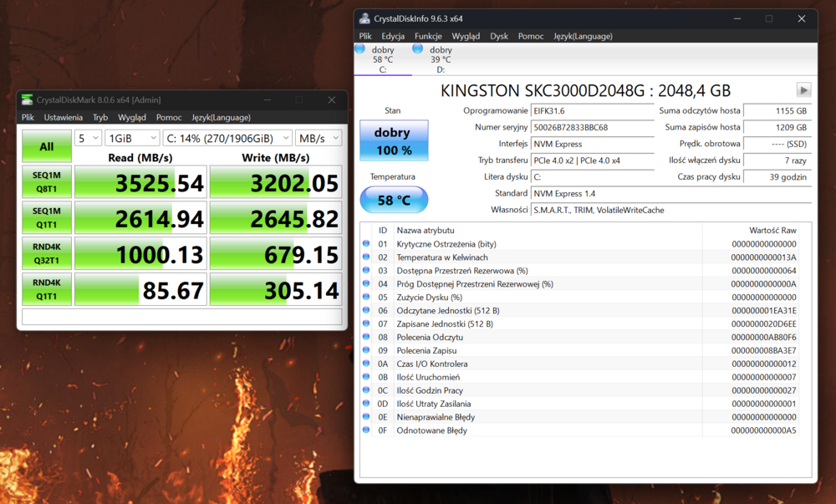Viewport: 836px width, 504px height.
Task: Select the D: drive status orb
Action: click(x=417, y=49)
